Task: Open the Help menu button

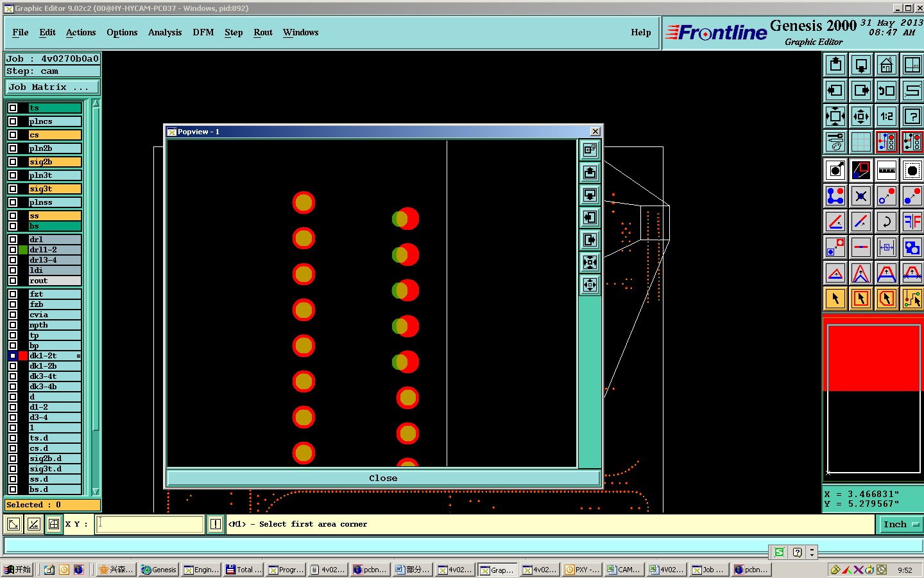Action: (641, 32)
